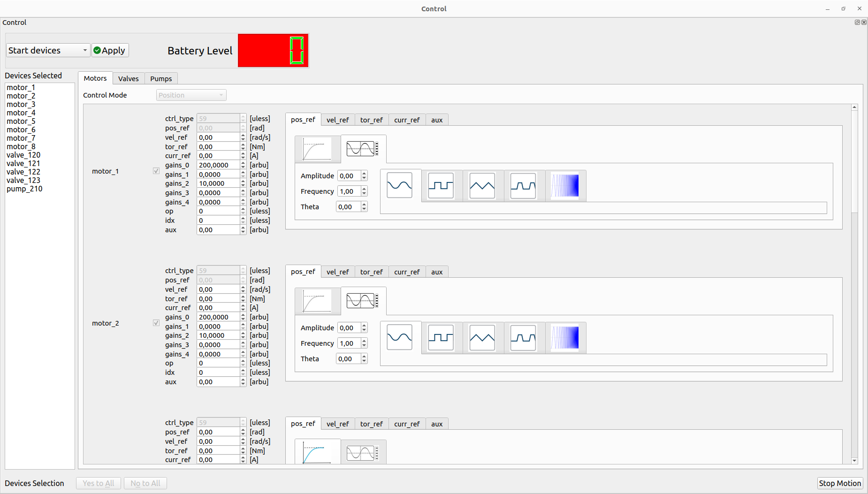The width and height of the screenshot is (868, 494).
Task: Increase motor_1 Theta value
Action: click(364, 204)
